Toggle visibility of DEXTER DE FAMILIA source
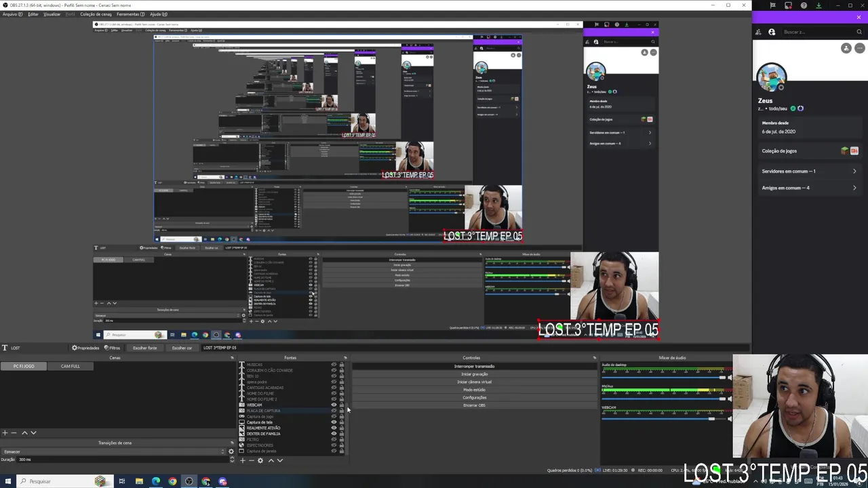 (x=334, y=434)
